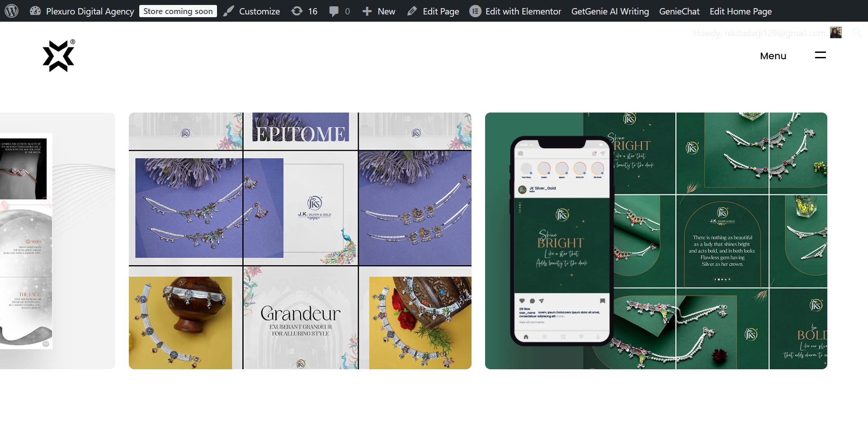Open Plexuro Digital Agency dashboard link
The height and width of the screenshot is (428, 868).
click(x=90, y=11)
